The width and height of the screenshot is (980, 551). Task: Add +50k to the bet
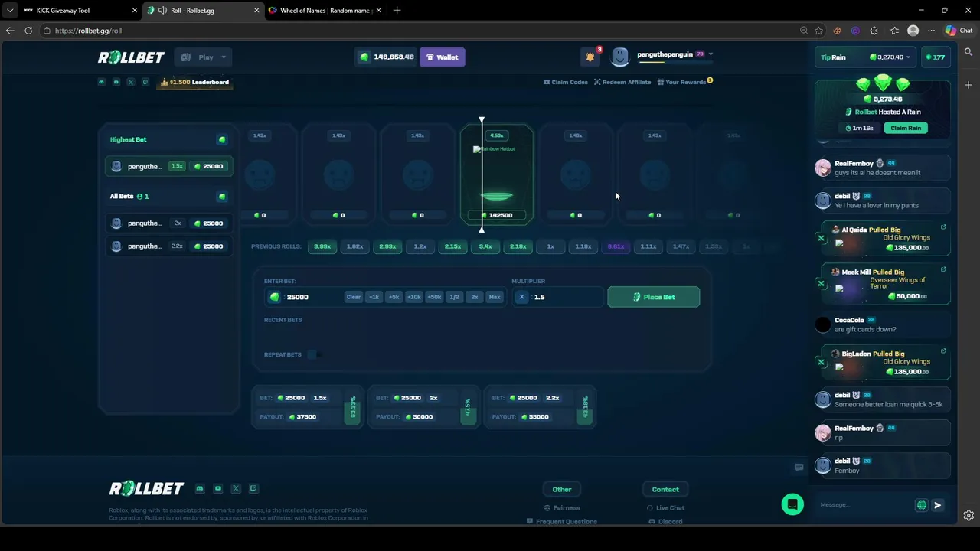coord(434,297)
